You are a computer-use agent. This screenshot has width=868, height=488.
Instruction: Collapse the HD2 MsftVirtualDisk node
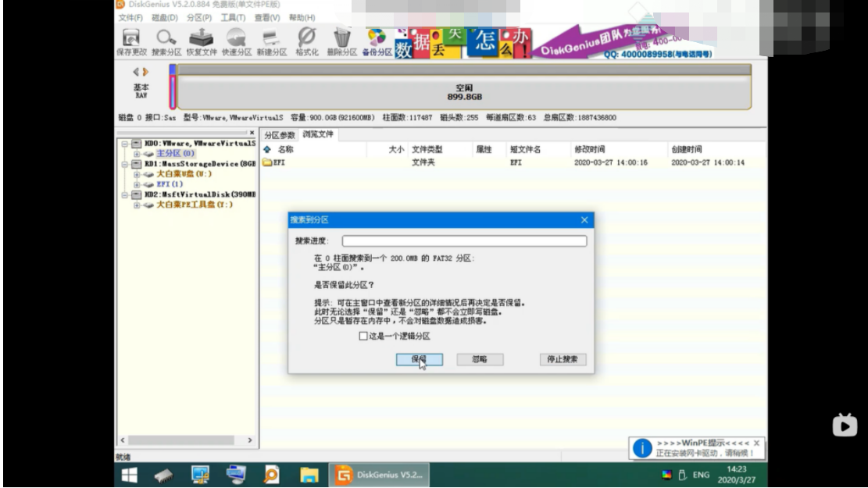tap(124, 194)
